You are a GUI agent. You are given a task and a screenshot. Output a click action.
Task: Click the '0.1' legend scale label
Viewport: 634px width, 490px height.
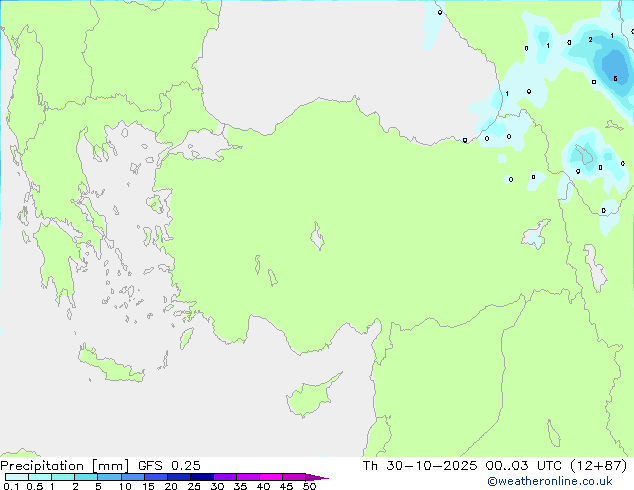tap(11, 486)
